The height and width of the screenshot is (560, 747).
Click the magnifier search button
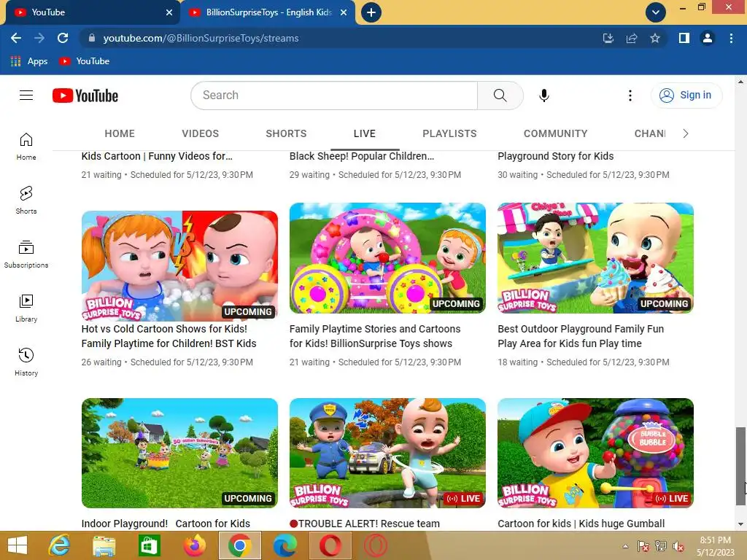pyautogui.click(x=500, y=96)
